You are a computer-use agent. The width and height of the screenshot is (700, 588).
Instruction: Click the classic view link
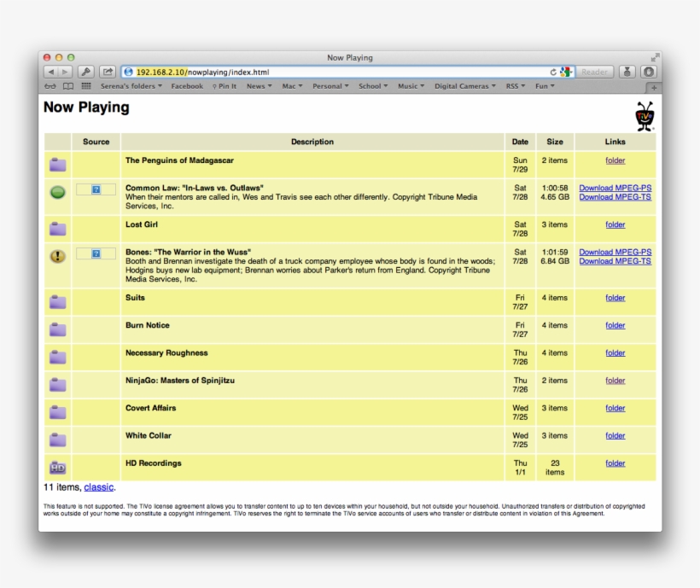[98, 487]
